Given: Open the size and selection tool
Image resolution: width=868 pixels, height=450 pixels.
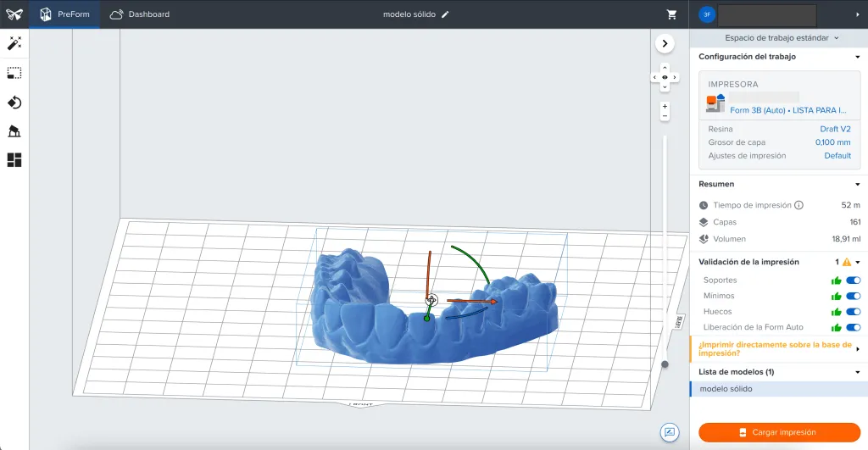Looking at the screenshot, I should (14, 73).
